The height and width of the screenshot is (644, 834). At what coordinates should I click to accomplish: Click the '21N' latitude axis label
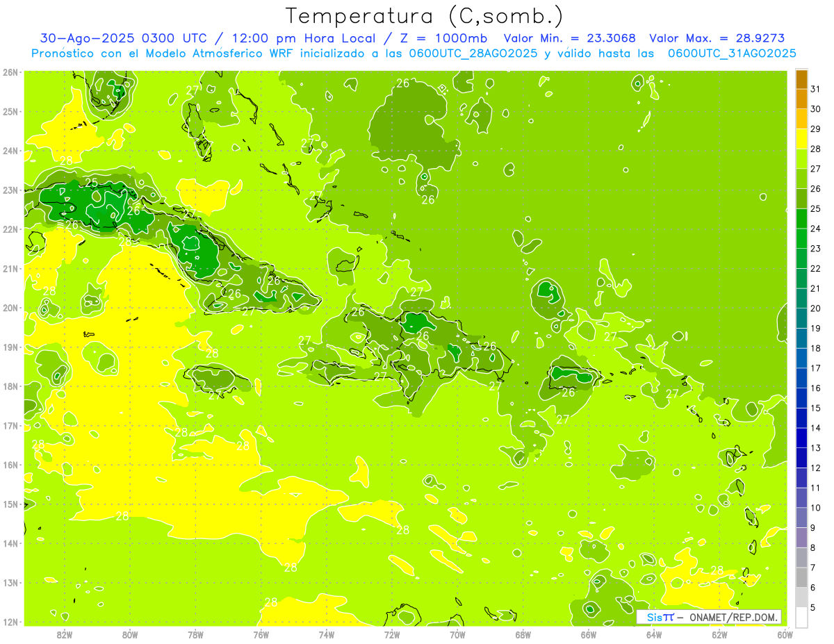pos(10,268)
